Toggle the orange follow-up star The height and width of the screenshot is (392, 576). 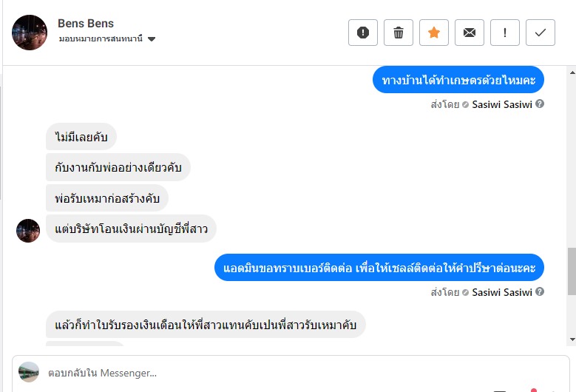[x=434, y=33]
